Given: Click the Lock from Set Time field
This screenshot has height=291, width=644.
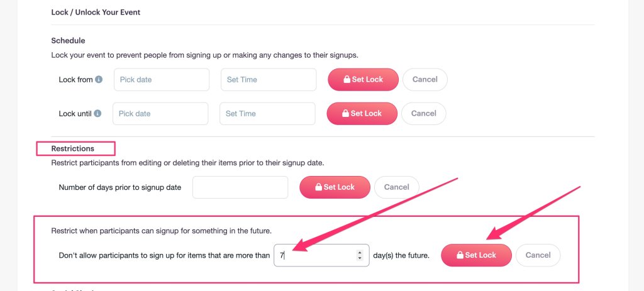Looking at the screenshot, I should point(268,80).
